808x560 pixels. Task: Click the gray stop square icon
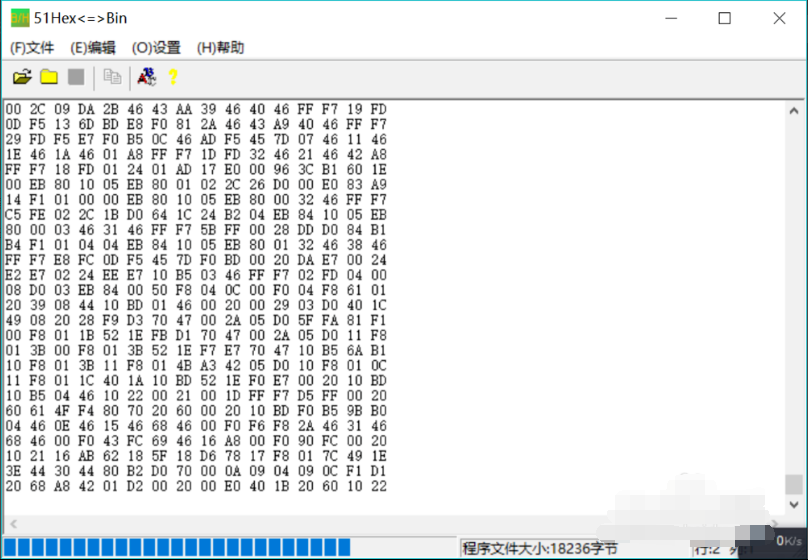tap(76, 77)
